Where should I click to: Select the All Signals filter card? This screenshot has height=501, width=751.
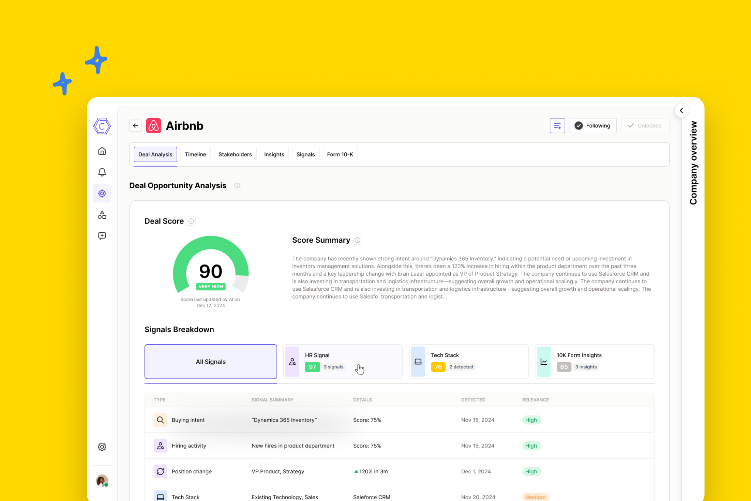pos(210,361)
